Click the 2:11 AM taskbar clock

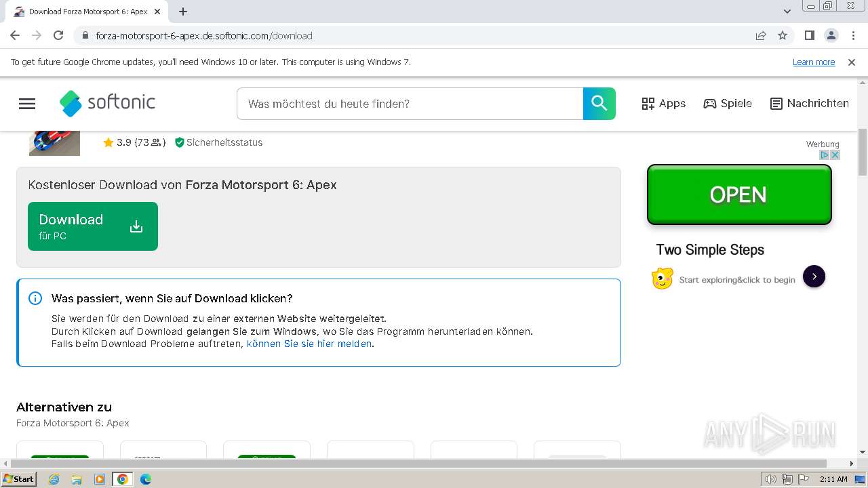pos(833,479)
